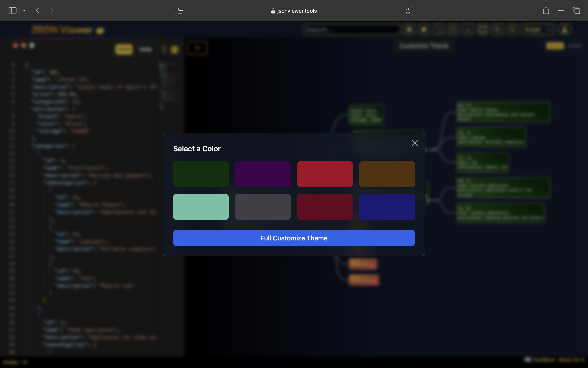Screen dimensions: 588x368
Task: Open the sidebar tab group dropdown arrow
Action: 23,10
